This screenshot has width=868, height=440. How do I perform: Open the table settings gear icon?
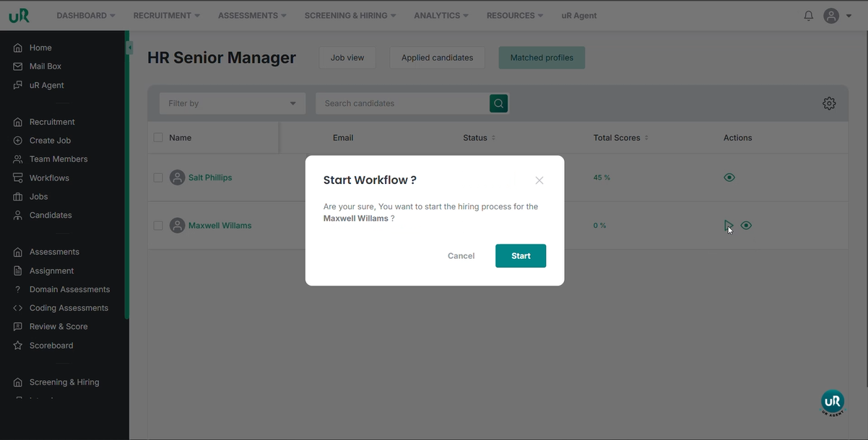coord(829,103)
